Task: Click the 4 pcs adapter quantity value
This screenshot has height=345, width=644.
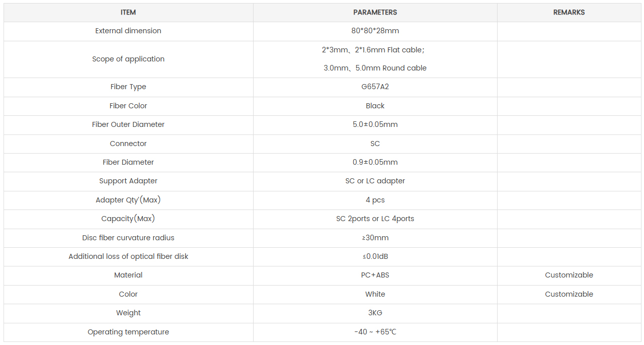Action: pyautogui.click(x=375, y=200)
